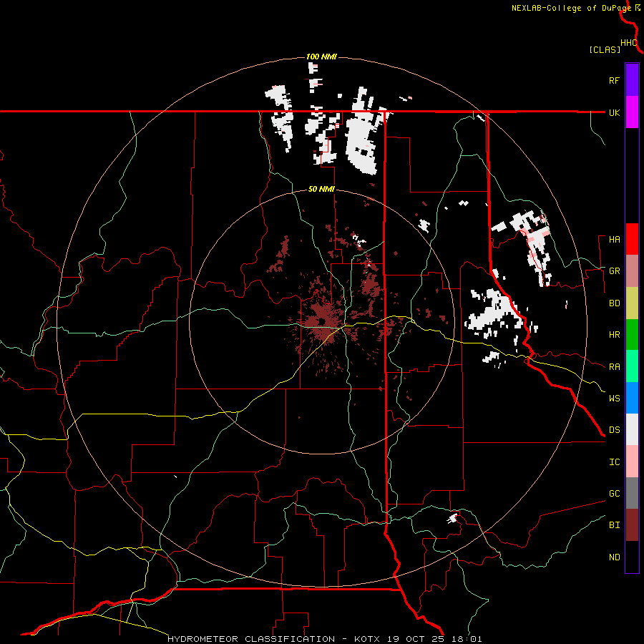Screen dimensions: 644x644
Task: Click the RF purple legend swatch
Action: tap(632, 80)
